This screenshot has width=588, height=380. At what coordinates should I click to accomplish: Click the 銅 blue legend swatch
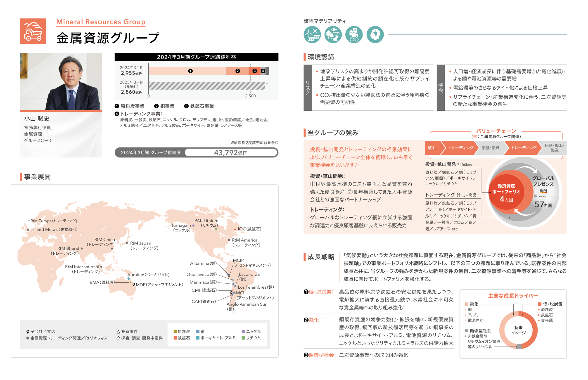[x=198, y=331]
